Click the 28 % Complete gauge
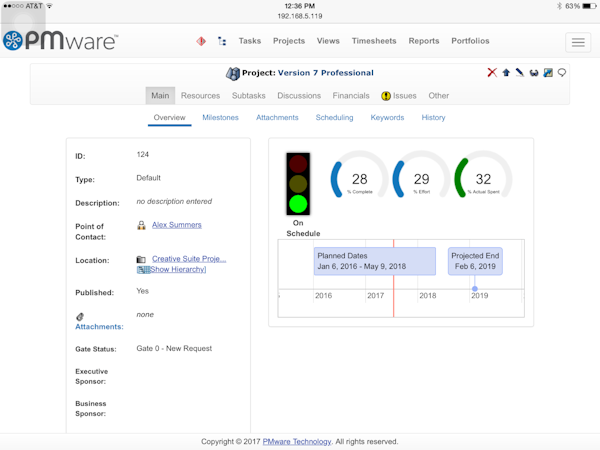600x450 pixels. point(359,180)
